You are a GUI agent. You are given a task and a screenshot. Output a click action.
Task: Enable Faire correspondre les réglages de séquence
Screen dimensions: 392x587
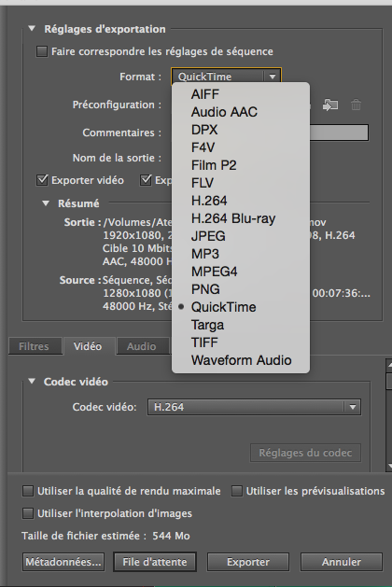[42, 51]
